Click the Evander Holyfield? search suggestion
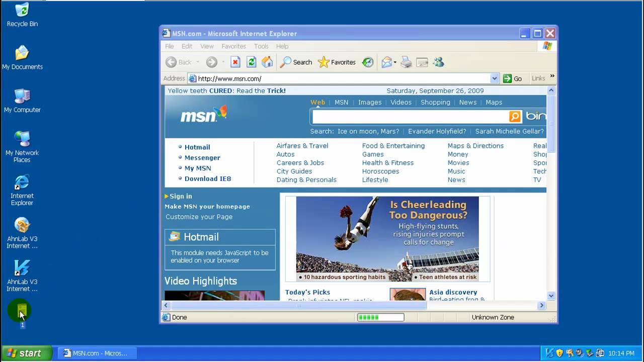Viewport: 644px width, 362px height. pyautogui.click(x=437, y=131)
